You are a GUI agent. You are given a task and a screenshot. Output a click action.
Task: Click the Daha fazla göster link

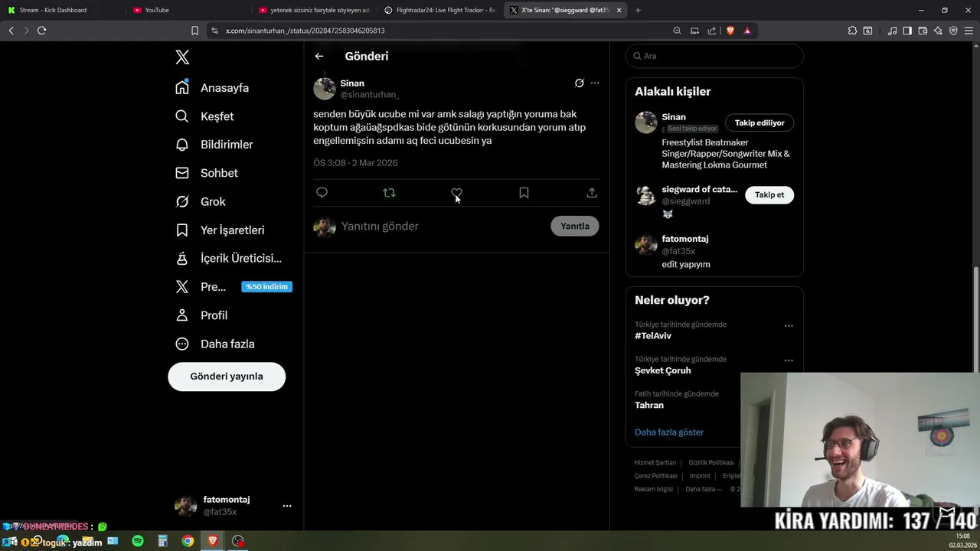pos(669,432)
